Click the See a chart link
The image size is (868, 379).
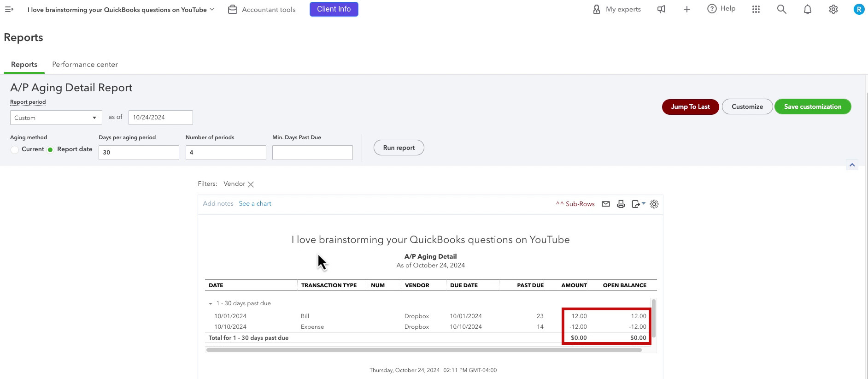[255, 204]
